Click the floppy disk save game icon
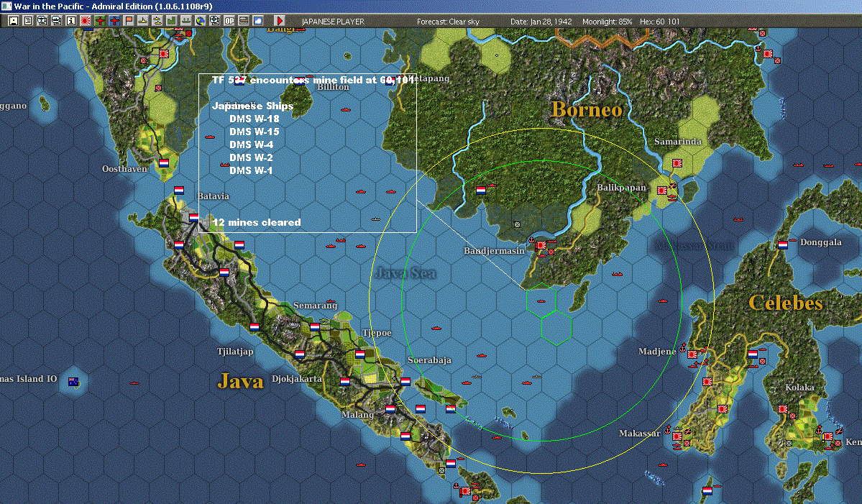This screenshot has width=862, height=504. point(14,21)
